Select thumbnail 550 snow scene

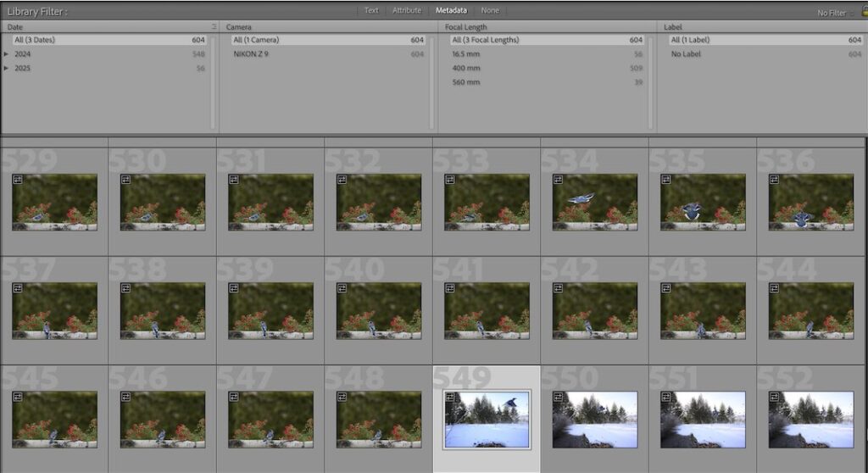click(x=594, y=420)
